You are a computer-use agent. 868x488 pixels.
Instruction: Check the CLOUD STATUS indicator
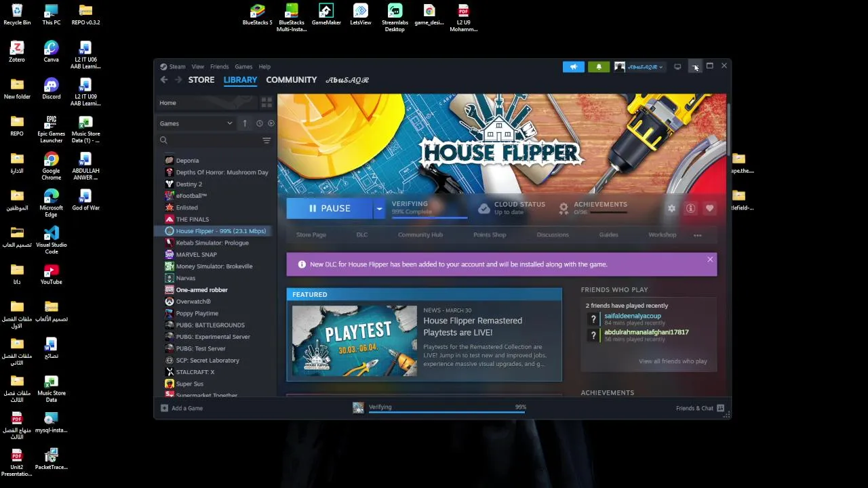(511, 208)
